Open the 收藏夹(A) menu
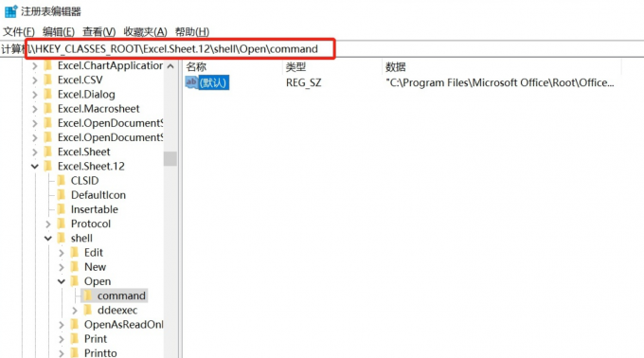Viewport: 644px width, 358px height. pyautogui.click(x=146, y=31)
